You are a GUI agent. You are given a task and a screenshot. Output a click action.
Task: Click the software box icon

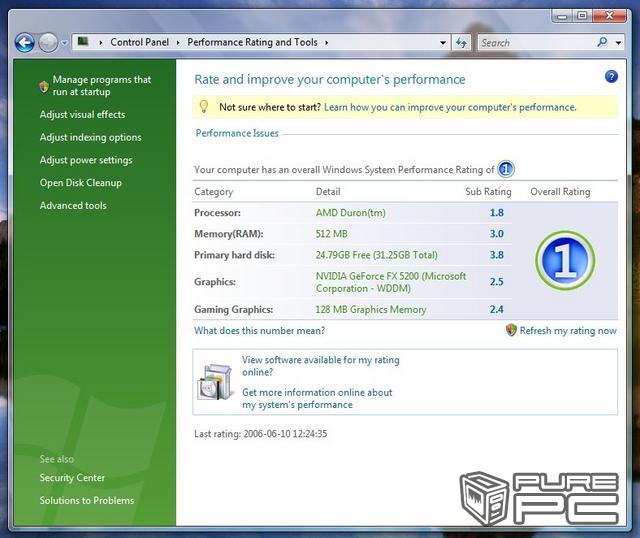coord(215,382)
